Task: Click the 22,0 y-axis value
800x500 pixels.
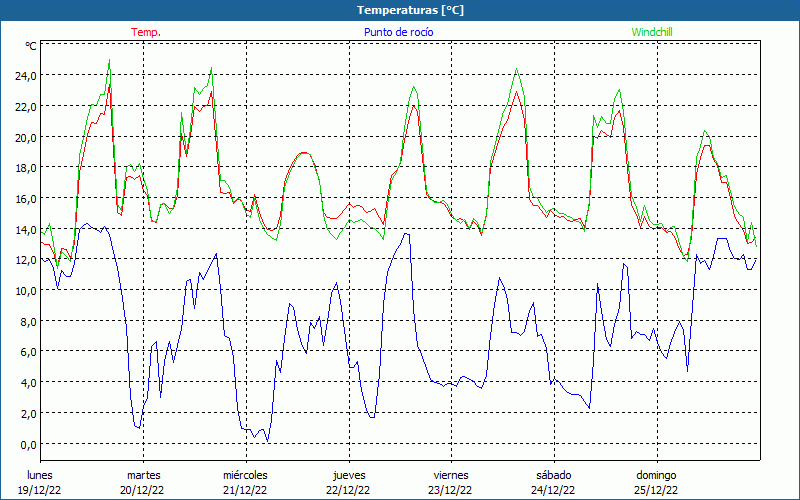Action: tap(26, 107)
